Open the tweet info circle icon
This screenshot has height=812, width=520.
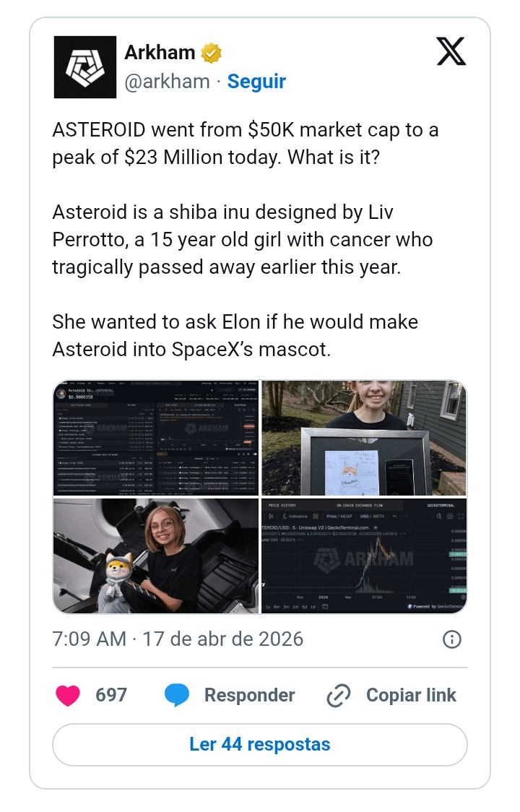(x=451, y=639)
